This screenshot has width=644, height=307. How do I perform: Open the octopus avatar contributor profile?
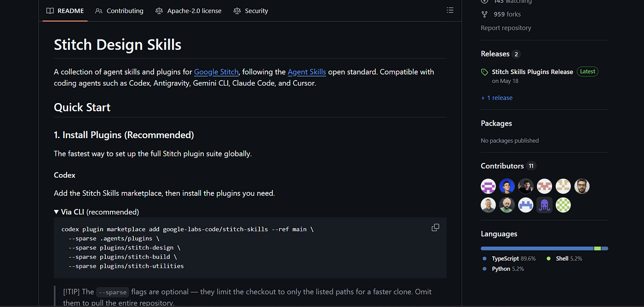point(545,205)
